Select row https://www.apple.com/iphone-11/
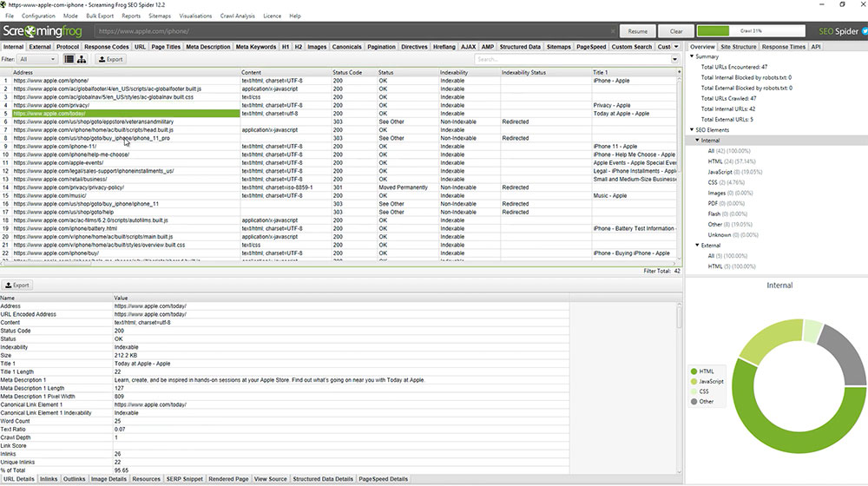 coord(339,146)
